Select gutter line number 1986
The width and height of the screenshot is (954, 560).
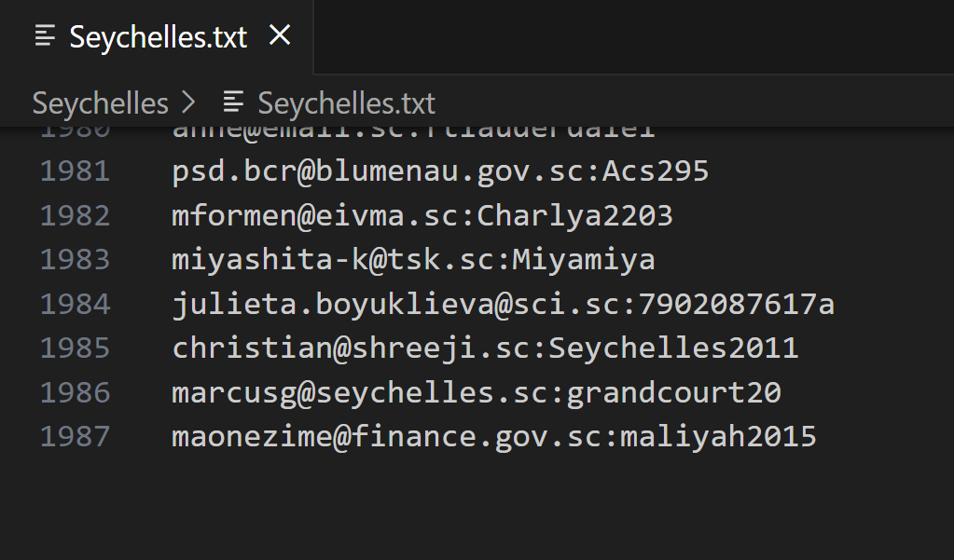[75, 392]
